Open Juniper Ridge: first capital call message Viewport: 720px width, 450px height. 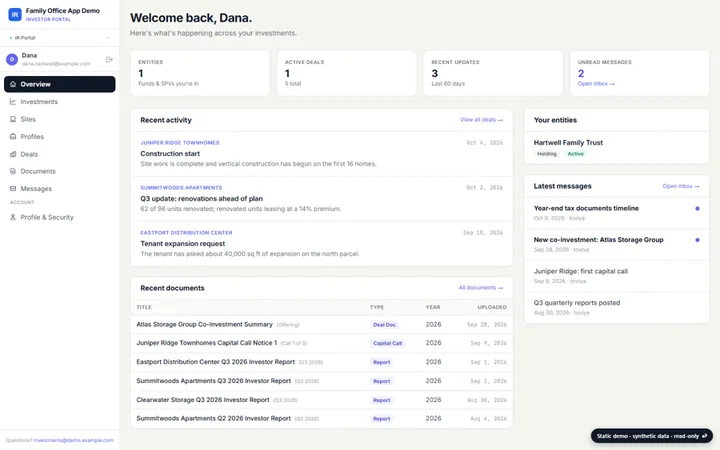pyautogui.click(x=617, y=276)
